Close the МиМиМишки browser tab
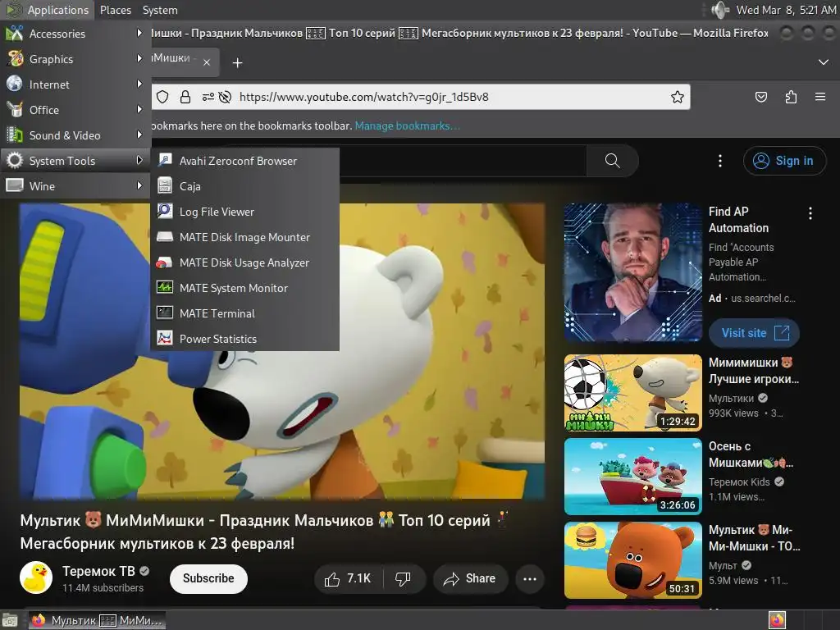Viewport: 840px width, 630px height. click(207, 62)
